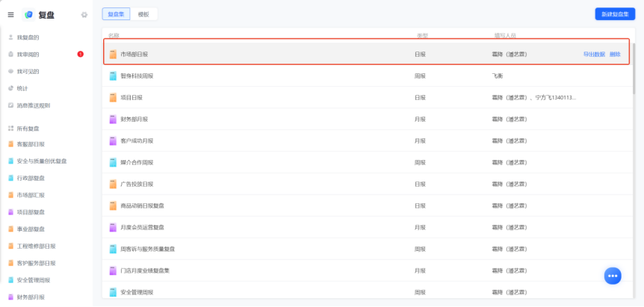Viewport: 644px width, 307px height.
Task: Switch to the 模板 tab
Action: (x=143, y=14)
